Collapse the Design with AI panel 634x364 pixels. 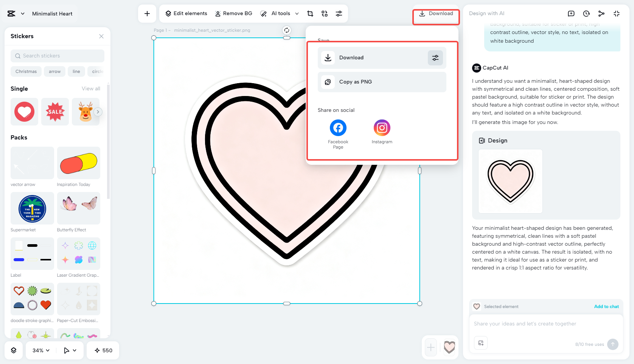(x=617, y=13)
